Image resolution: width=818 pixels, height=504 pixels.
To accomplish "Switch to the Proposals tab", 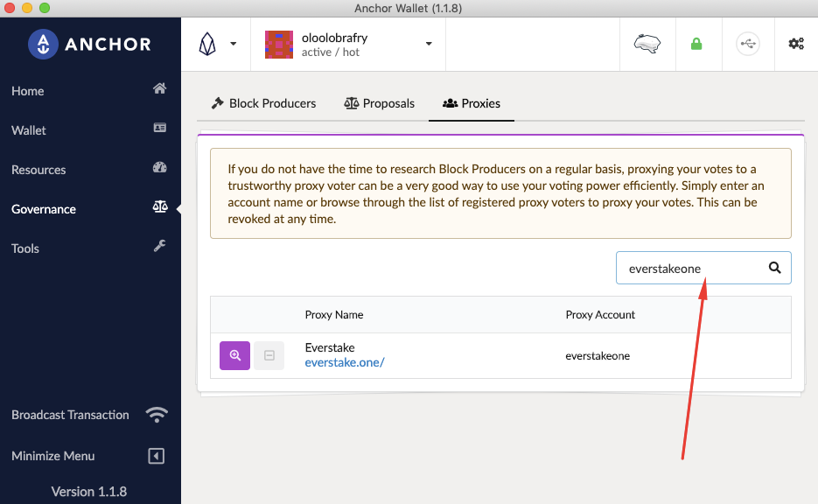I will pyautogui.click(x=380, y=103).
